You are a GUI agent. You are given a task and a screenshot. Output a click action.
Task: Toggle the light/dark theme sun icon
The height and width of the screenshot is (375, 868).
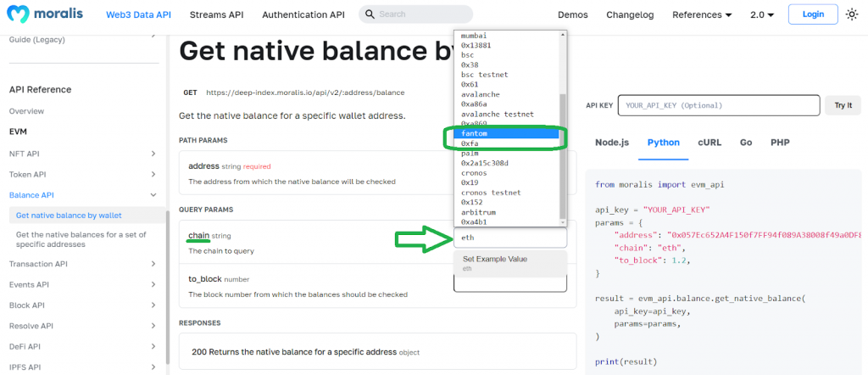(852, 15)
